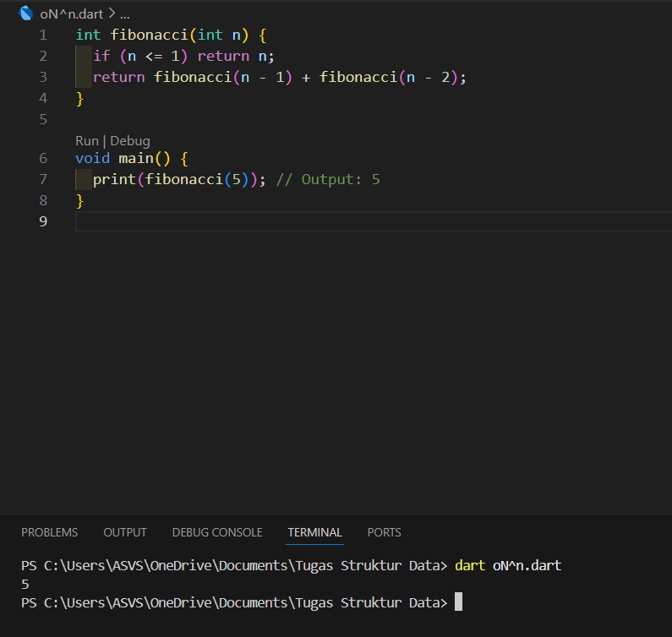Place cursor on empty line 9

click(x=374, y=222)
